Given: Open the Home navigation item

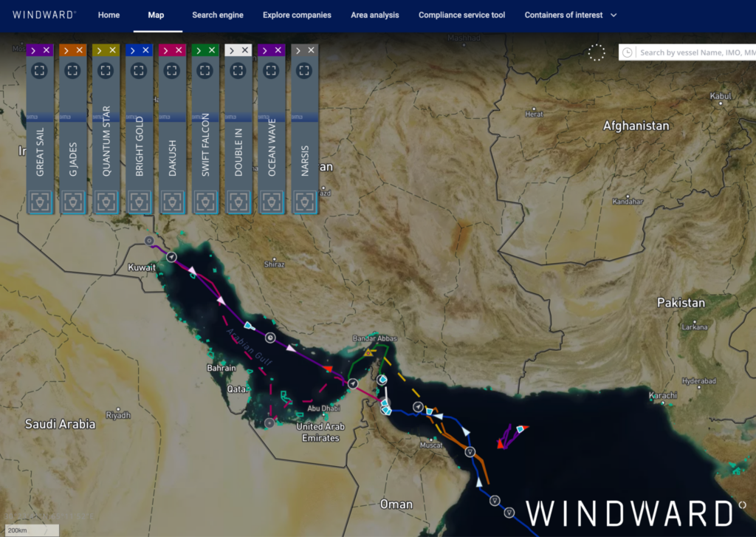Looking at the screenshot, I should (109, 15).
